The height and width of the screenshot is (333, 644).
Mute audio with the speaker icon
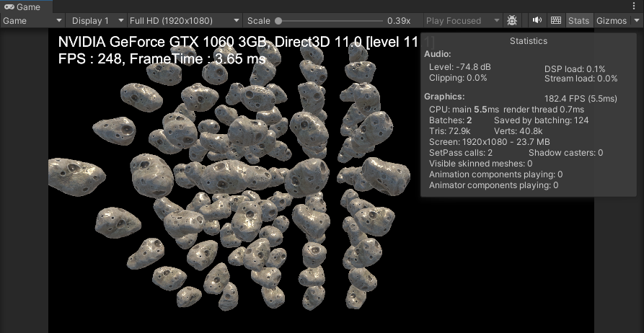click(x=537, y=20)
